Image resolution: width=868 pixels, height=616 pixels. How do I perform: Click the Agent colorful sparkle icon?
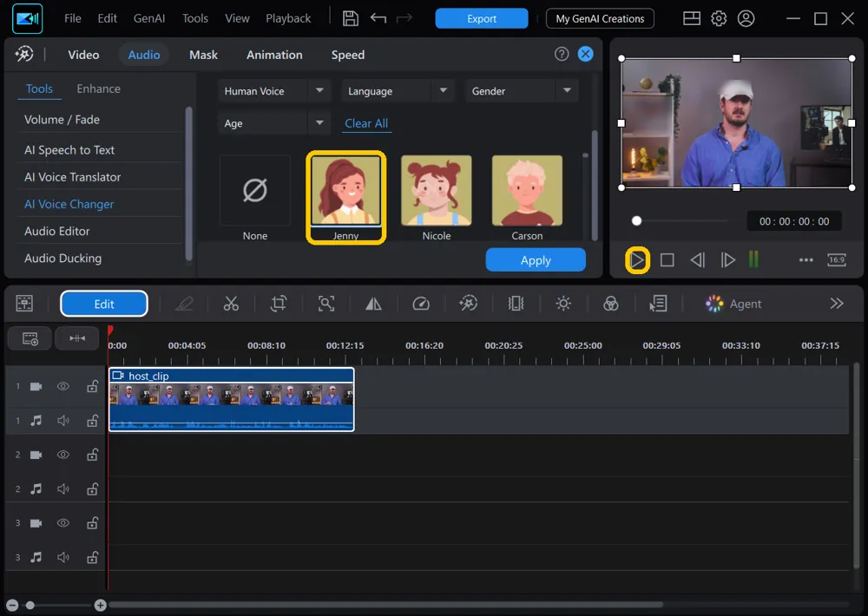[714, 304]
